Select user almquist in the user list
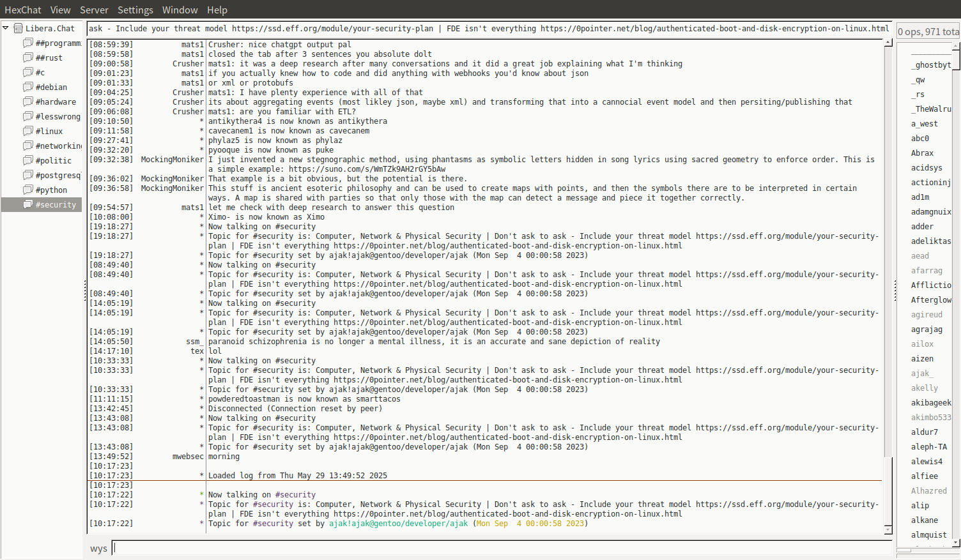This screenshot has width=961, height=560. [929, 535]
